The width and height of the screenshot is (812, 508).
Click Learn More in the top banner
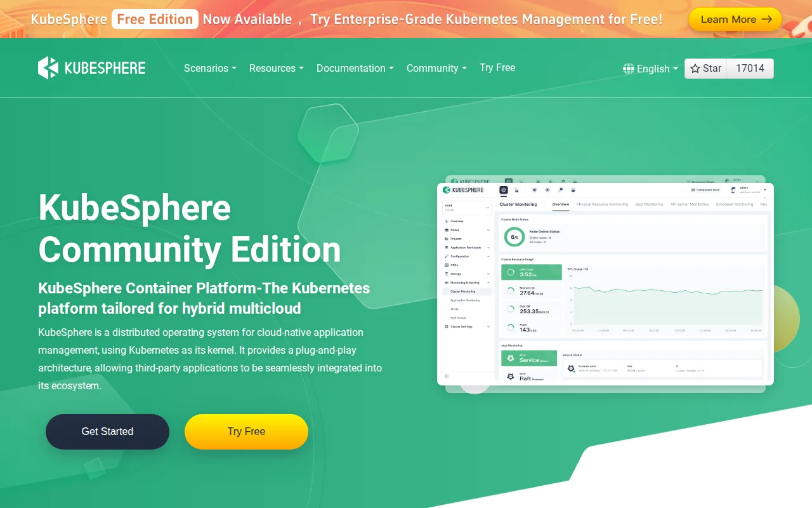point(735,19)
